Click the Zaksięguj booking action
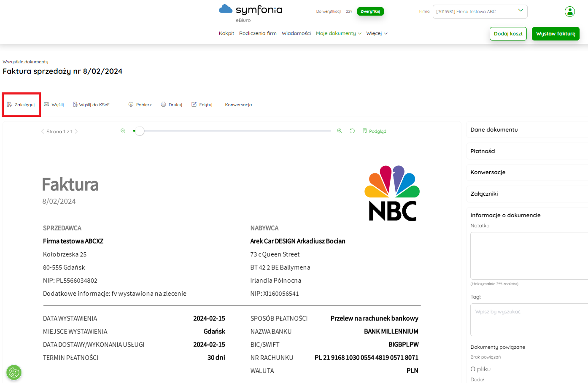 (x=21, y=105)
